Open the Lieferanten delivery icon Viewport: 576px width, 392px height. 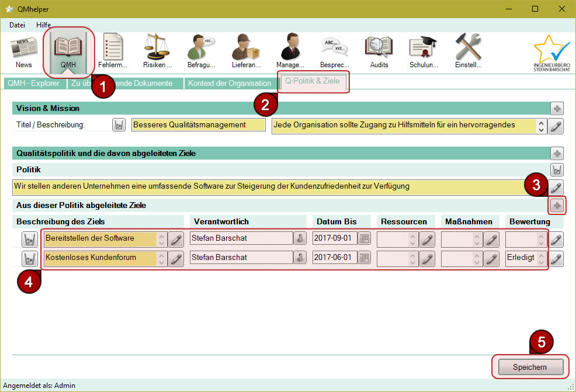click(x=245, y=51)
